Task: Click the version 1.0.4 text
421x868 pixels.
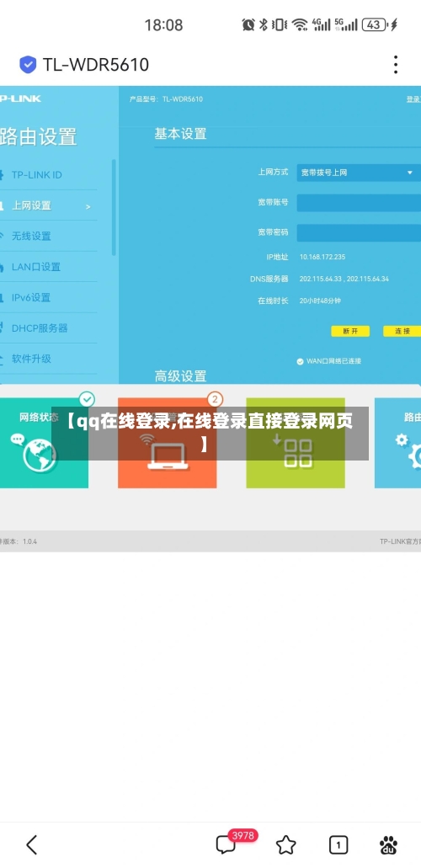Action: click(x=30, y=541)
